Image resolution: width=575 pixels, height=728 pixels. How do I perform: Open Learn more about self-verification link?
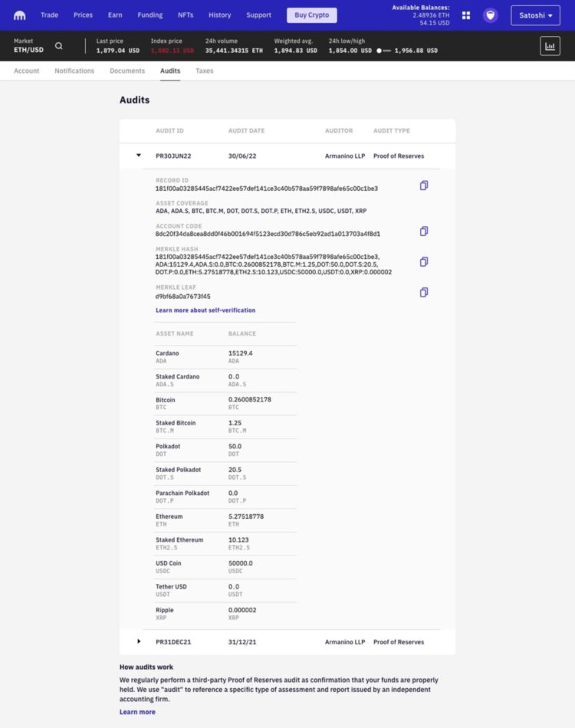click(205, 310)
